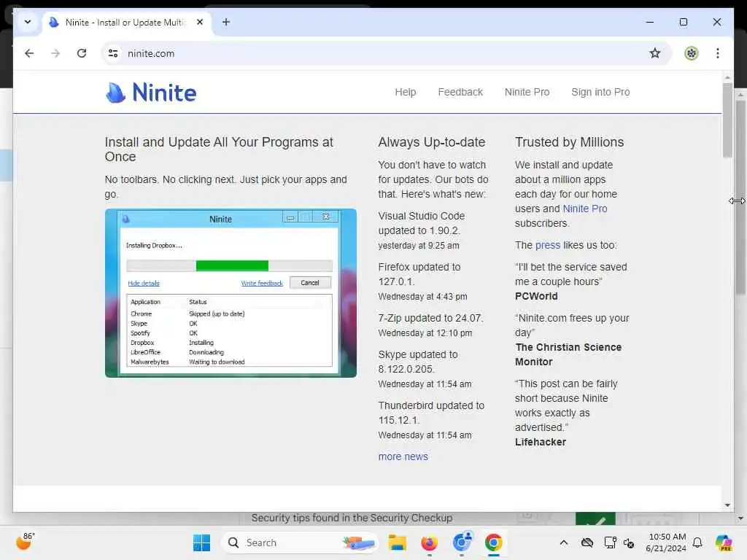747x560 pixels.
Task: Open network status icon in tray
Action: tap(609, 542)
